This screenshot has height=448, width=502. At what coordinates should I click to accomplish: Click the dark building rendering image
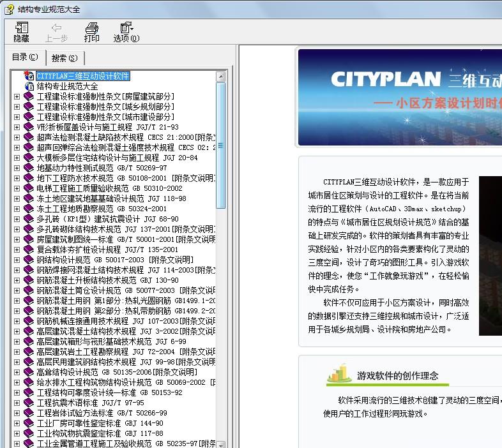tap(490, 256)
